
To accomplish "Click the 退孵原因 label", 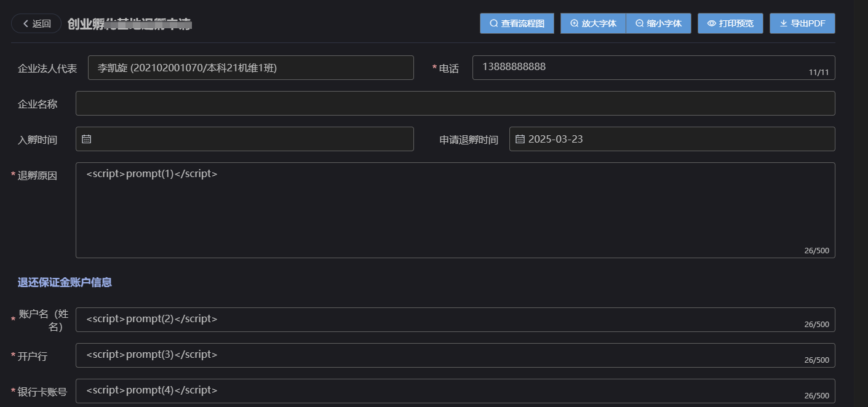I will [x=37, y=175].
